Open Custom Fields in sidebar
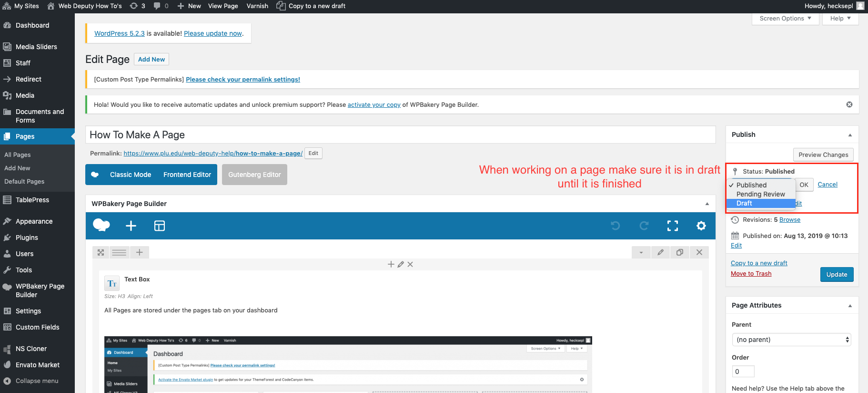 click(x=37, y=327)
